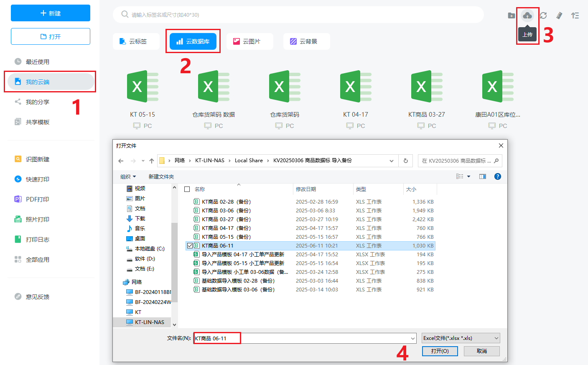Click the 新建 button in sidebar
588x365 pixels.
pyautogui.click(x=51, y=13)
